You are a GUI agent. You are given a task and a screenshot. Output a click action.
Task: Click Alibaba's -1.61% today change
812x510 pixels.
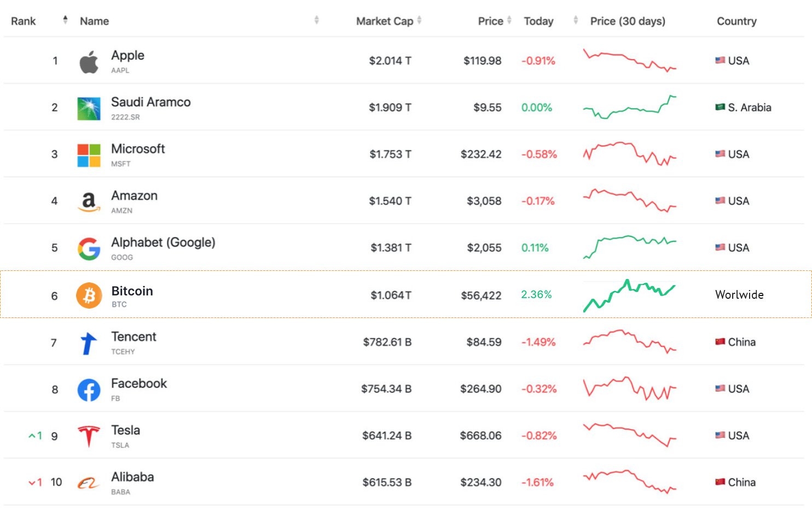(537, 482)
